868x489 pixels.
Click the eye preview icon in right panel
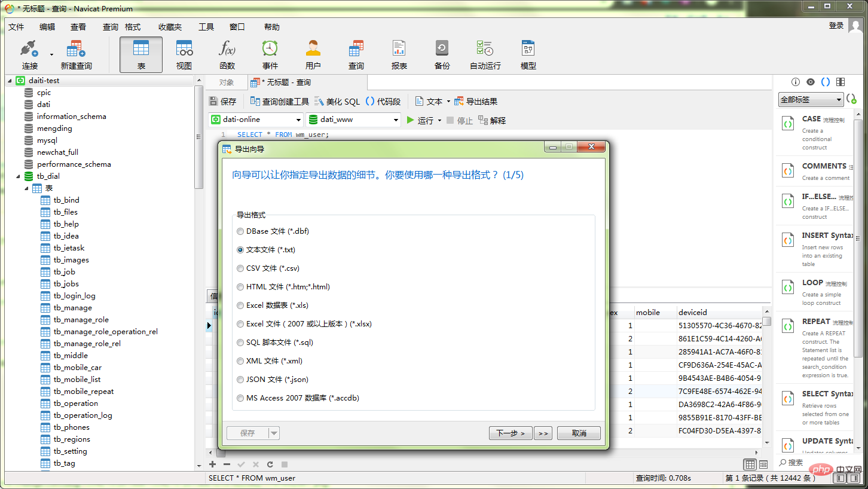pyautogui.click(x=811, y=82)
